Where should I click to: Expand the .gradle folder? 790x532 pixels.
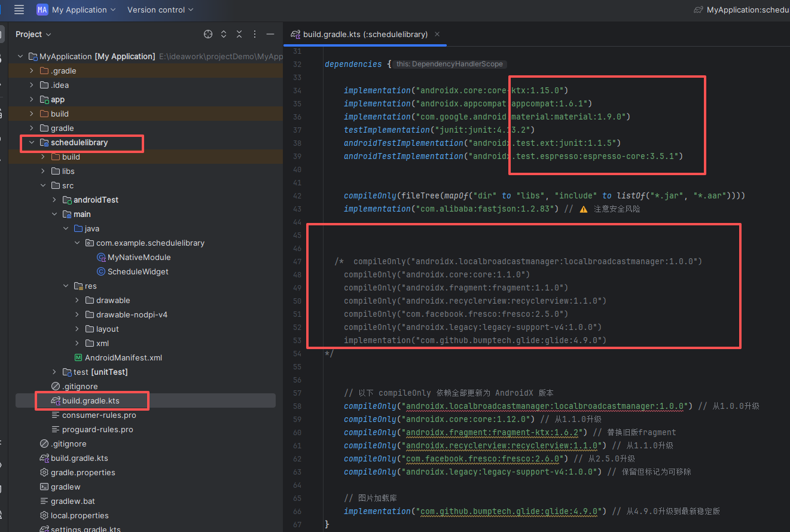[x=32, y=71]
